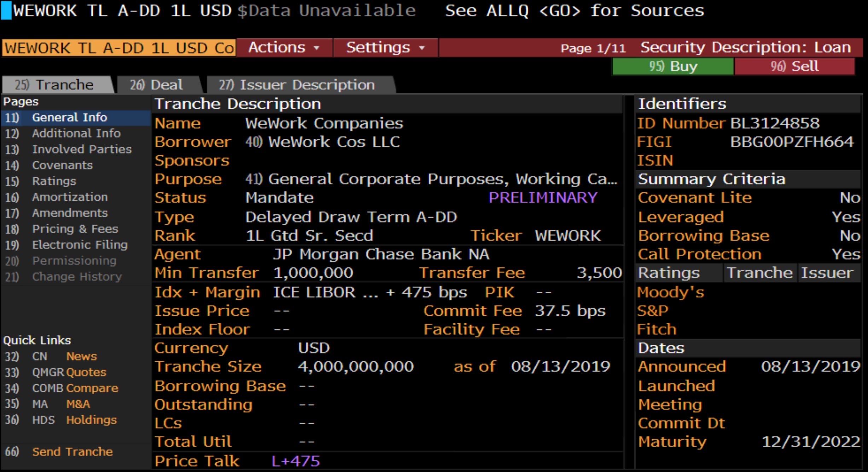Switch to the Tranche tab

(58, 85)
